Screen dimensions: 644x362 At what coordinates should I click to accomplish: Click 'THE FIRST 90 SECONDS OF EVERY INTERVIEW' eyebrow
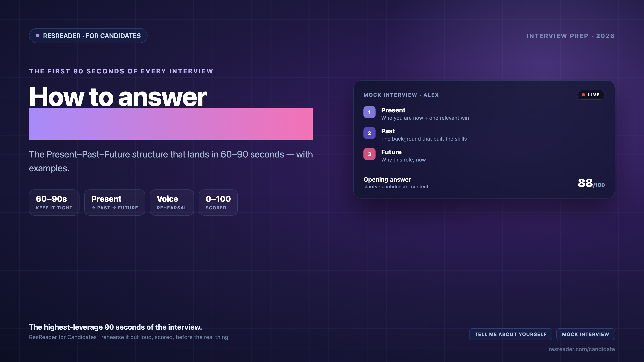point(121,71)
